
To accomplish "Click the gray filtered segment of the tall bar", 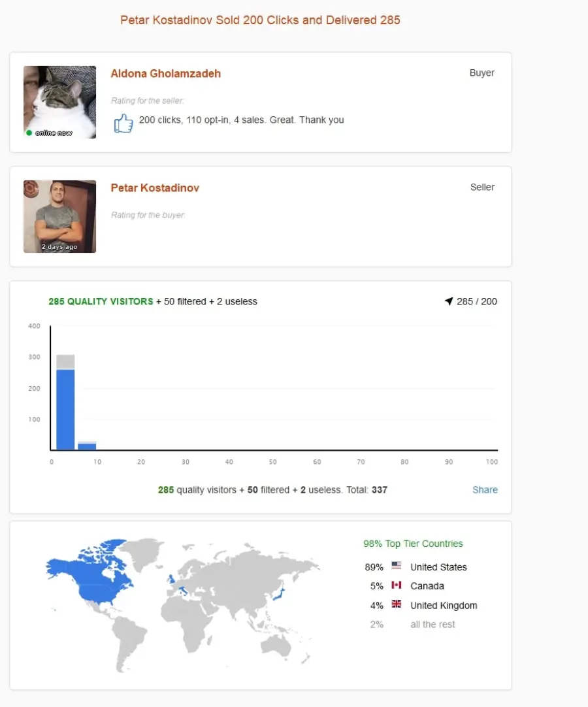I will (65, 362).
